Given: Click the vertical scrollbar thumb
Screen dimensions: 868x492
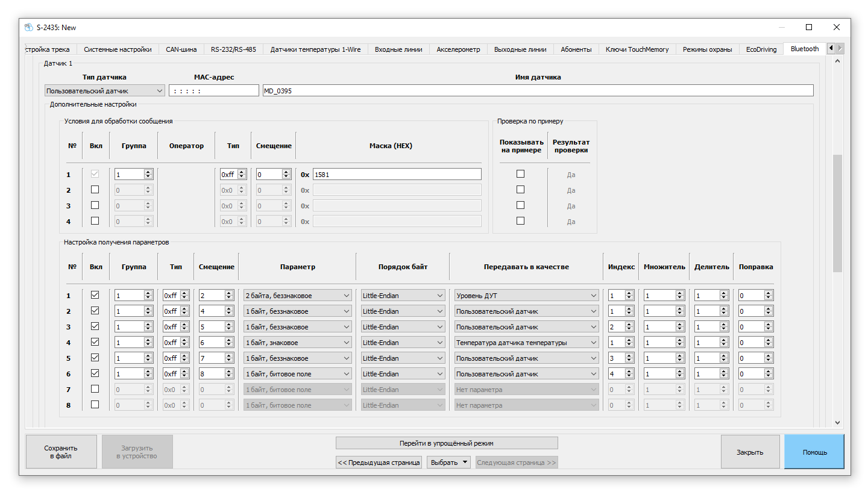Looking at the screenshot, I should (x=837, y=213).
